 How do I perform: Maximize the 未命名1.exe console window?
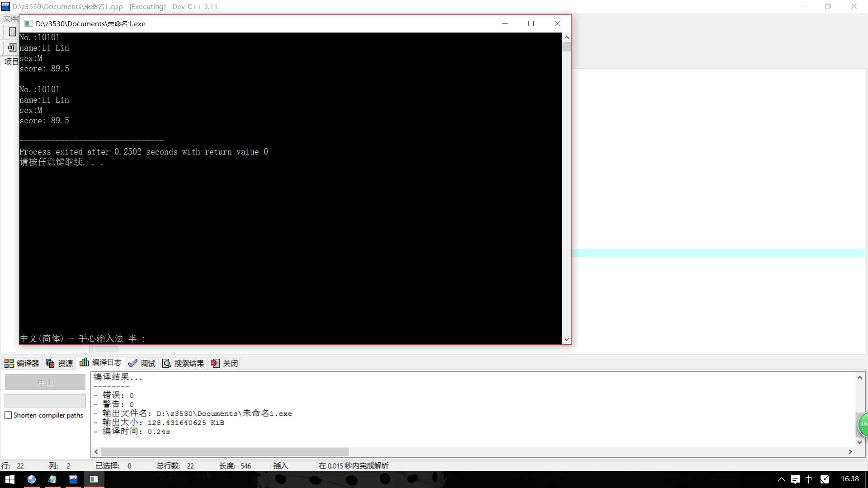tap(531, 23)
